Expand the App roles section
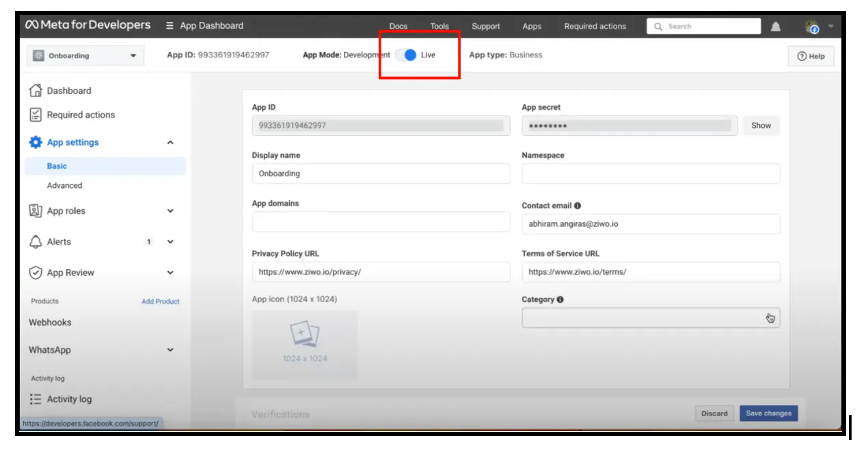The image size is (868, 451). (x=170, y=211)
